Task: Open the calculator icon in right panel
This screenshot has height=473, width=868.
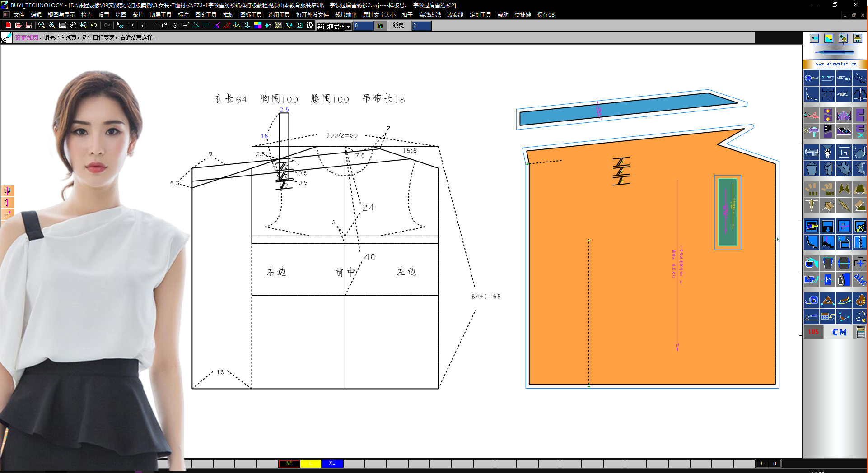Action: [x=861, y=332]
